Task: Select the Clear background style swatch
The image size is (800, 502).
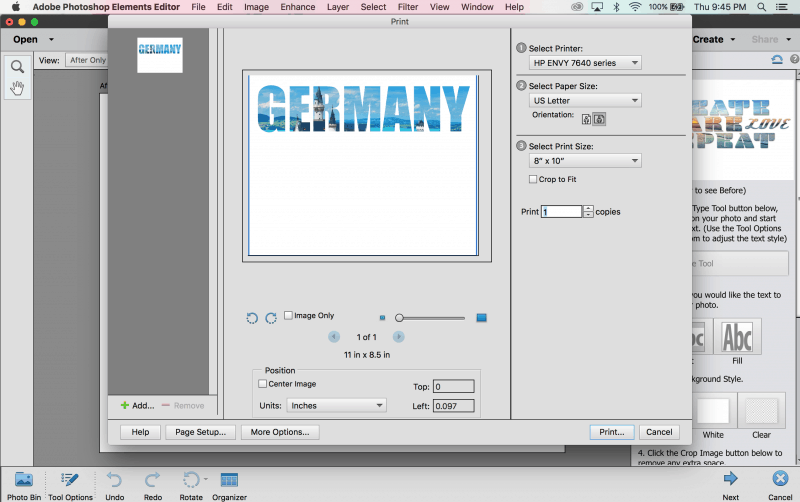Action: 761,411
